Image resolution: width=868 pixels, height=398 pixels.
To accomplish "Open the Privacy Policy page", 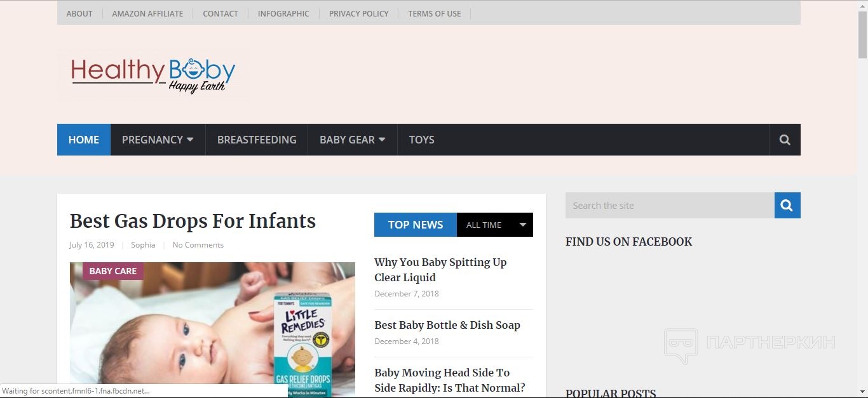I will [358, 13].
